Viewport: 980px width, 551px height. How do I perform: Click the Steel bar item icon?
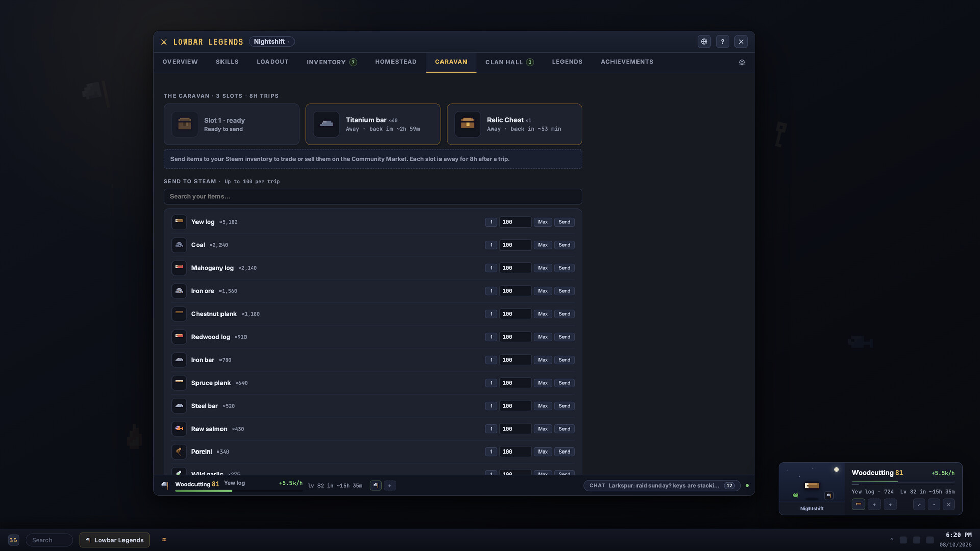click(179, 406)
